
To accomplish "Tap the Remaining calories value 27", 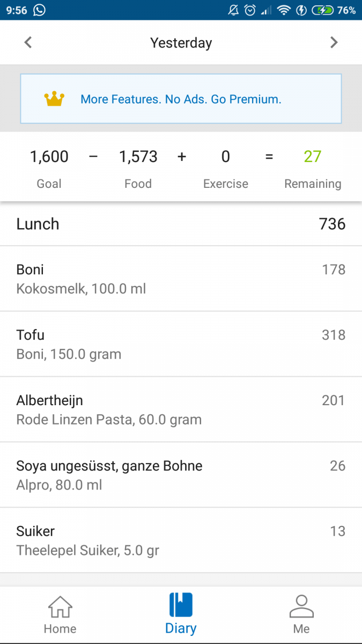I will coord(313,157).
